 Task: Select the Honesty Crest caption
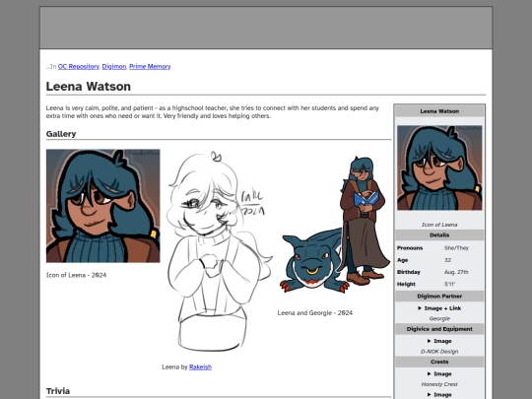[439, 384]
